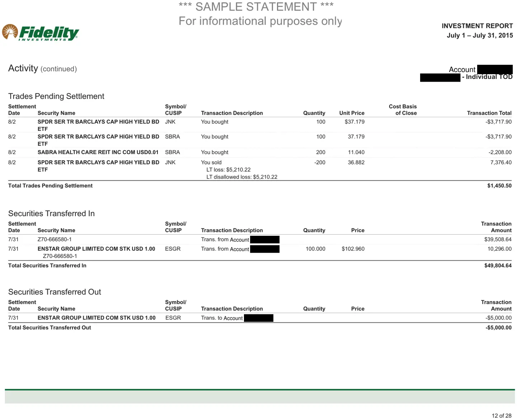Select the 'Activity (continued)' title
This screenshot has width=517, height=420.
(x=42, y=68)
